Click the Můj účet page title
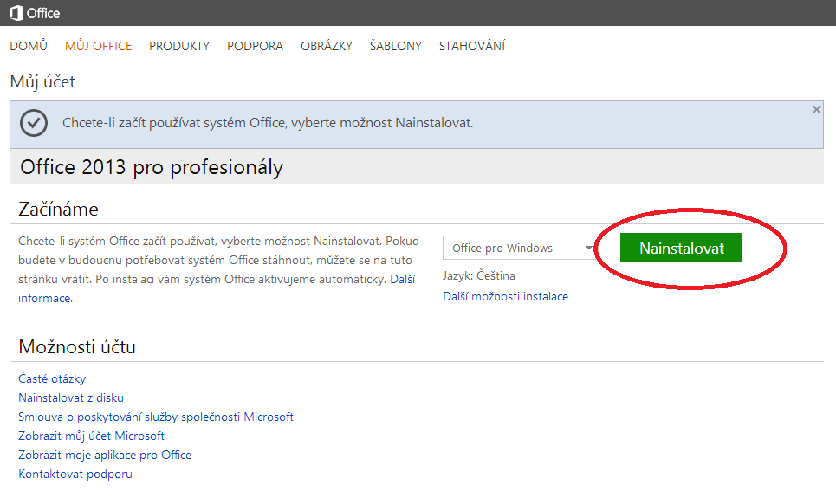Viewport: 836px width, 504px height. click(42, 82)
